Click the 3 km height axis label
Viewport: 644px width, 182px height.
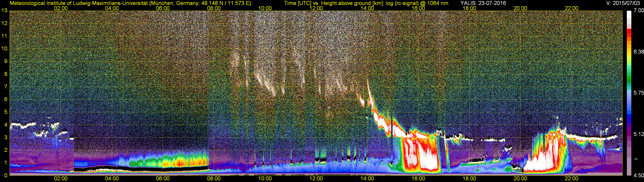coord(6,138)
